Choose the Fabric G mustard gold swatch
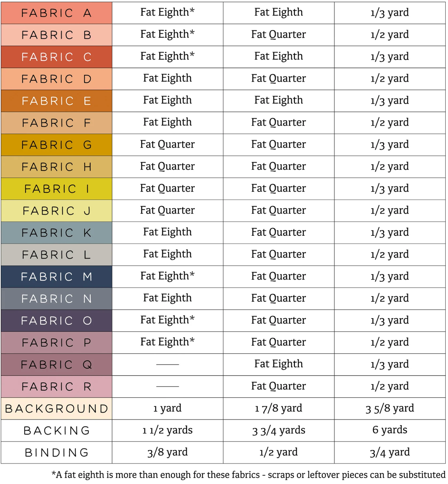The height and width of the screenshot is (484, 448). (x=56, y=145)
